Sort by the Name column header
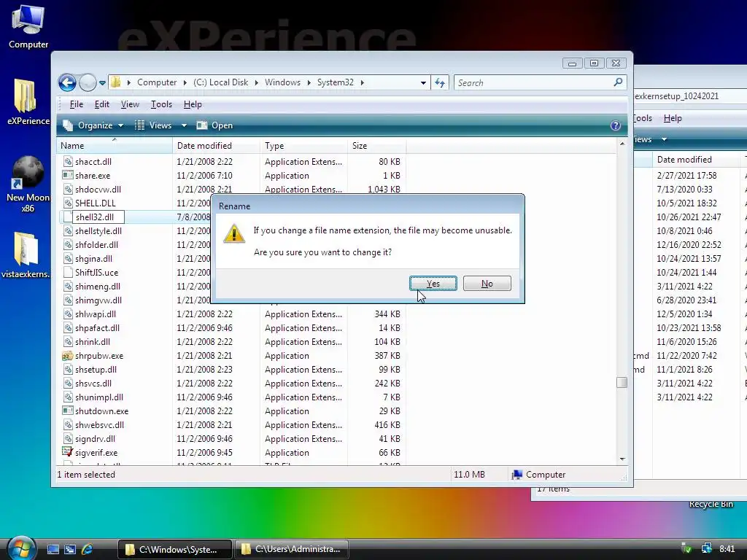Image resolution: width=747 pixels, height=560 pixels. [x=115, y=146]
